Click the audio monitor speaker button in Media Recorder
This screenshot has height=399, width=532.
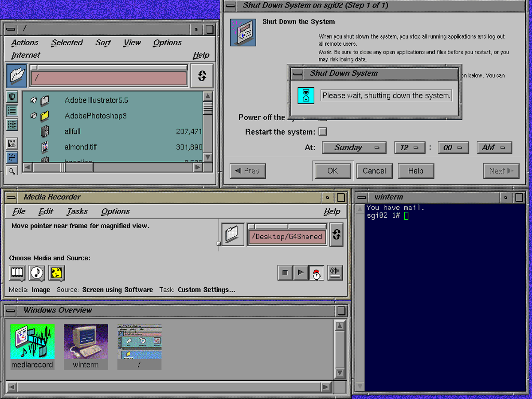click(335, 272)
